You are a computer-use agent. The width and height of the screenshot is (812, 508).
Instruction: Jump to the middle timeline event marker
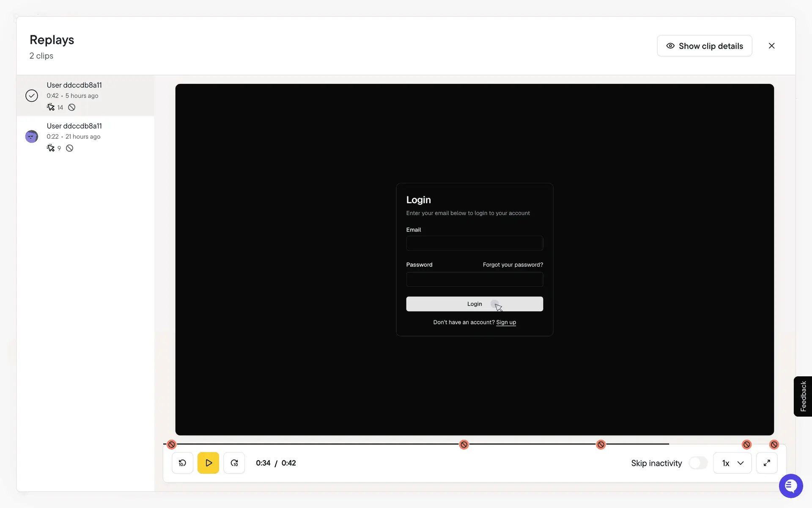coord(601,444)
